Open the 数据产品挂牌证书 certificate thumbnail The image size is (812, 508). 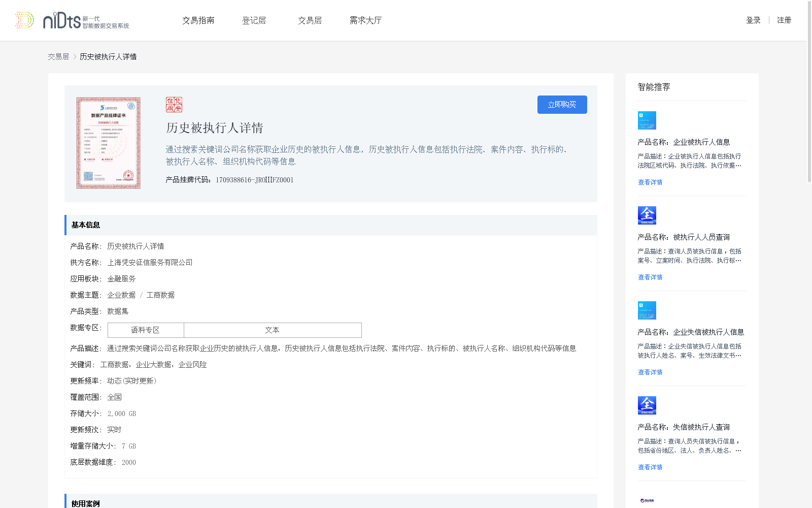(x=108, y=143)
